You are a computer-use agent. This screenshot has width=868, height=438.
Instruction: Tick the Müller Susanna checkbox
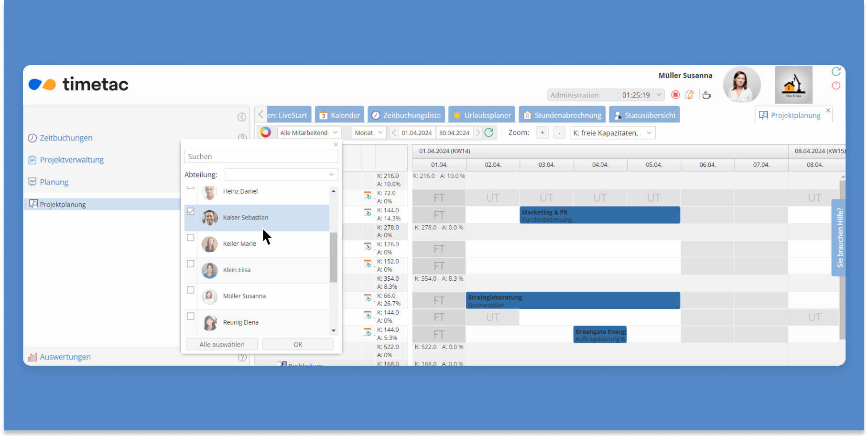tap(191, 290)
